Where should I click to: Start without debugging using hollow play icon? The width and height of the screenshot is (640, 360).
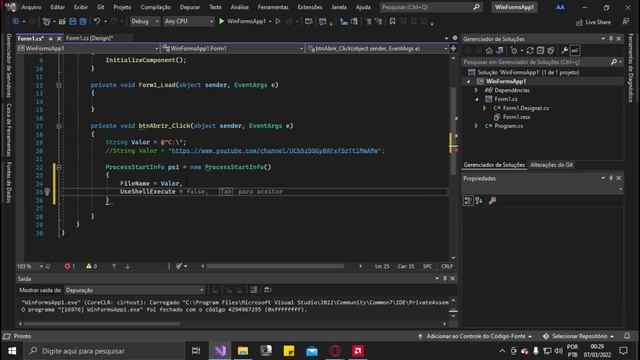point(278,21)
